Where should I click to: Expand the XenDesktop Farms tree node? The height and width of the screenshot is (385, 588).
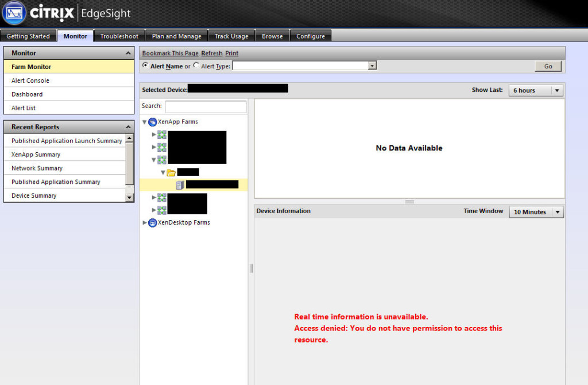pyautogui.click(x=144, y=223)
